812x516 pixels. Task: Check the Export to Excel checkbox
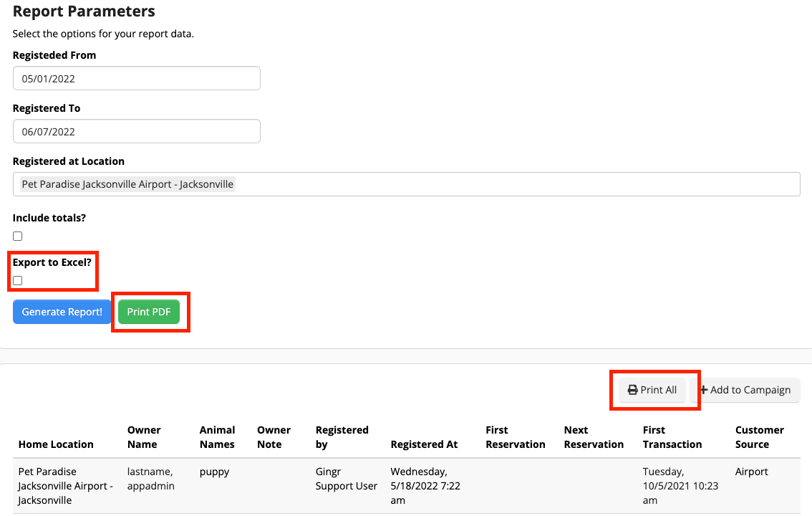tap(16, 280)
